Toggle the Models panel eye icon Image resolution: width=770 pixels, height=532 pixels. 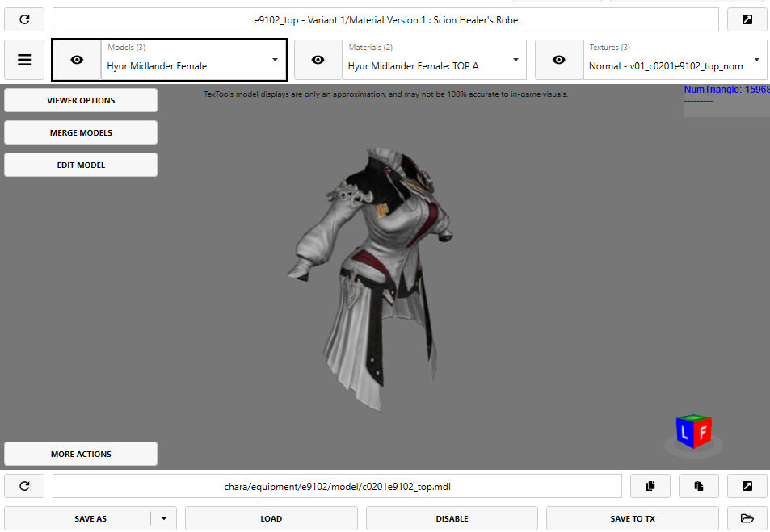point(77,60)
